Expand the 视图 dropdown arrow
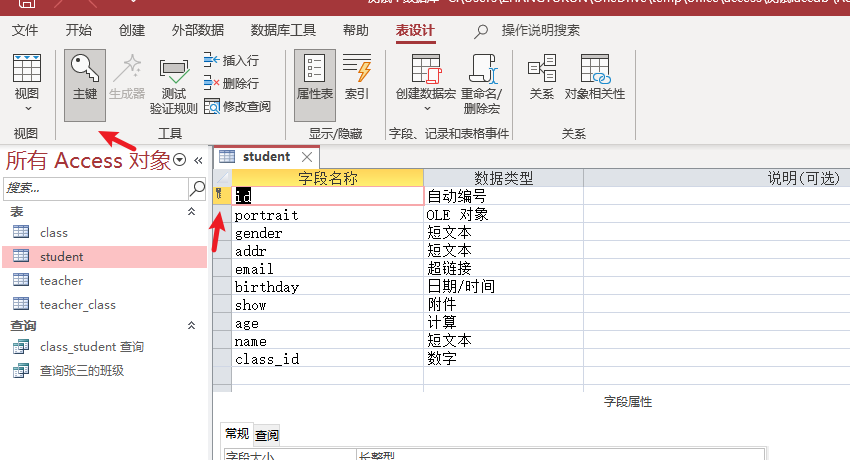 (x=28, y=109)
